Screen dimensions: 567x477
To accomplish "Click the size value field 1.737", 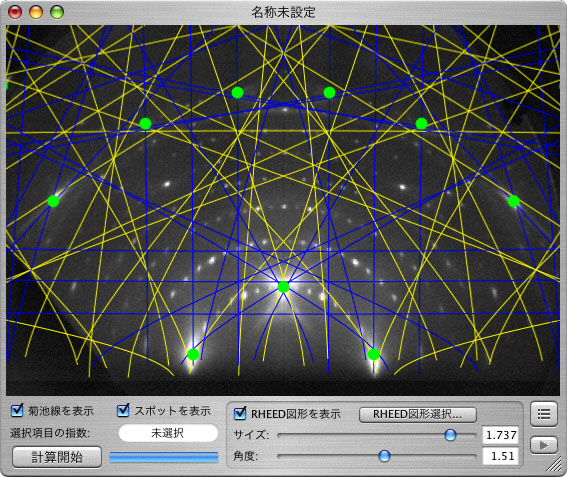I will 500,435.
